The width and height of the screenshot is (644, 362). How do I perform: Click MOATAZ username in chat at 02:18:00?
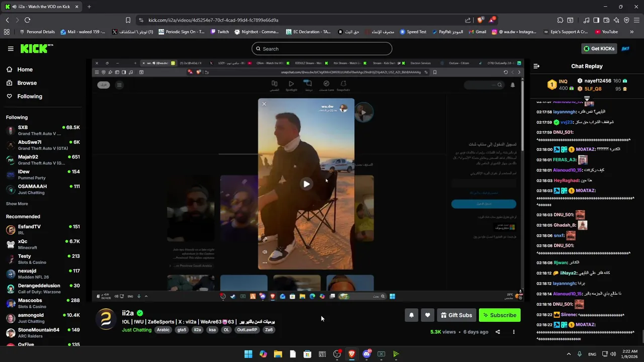click(x=586, y=149)
